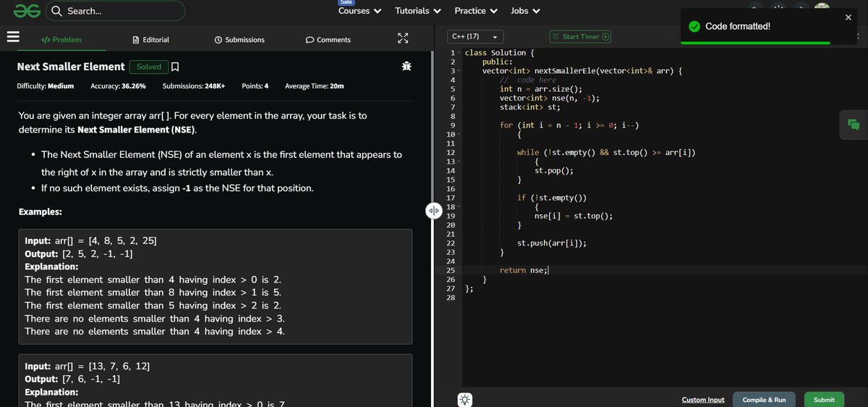Viewport: 868px width, 407px height.
Task: Click 'Output: [2, 5, 2, -1, -1]' line
Action: [x=78, y=253]
